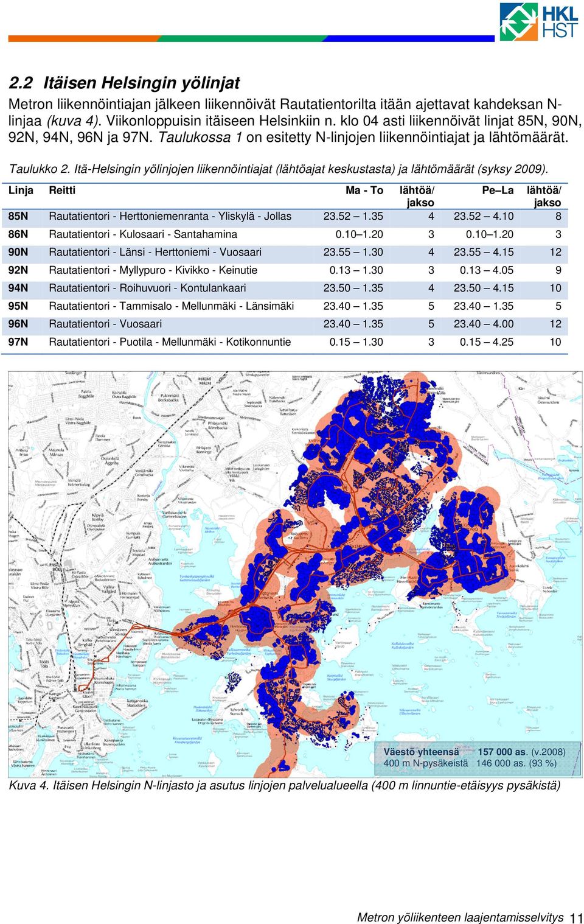The image size is (584, 924).
Task: Click the "Reitti" column header
Action: [62, 191]
